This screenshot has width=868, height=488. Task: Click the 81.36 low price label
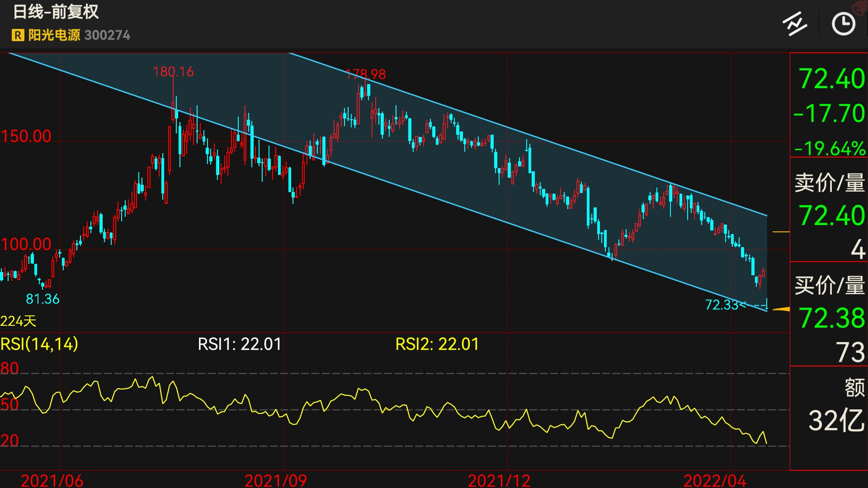click(42, 299)
